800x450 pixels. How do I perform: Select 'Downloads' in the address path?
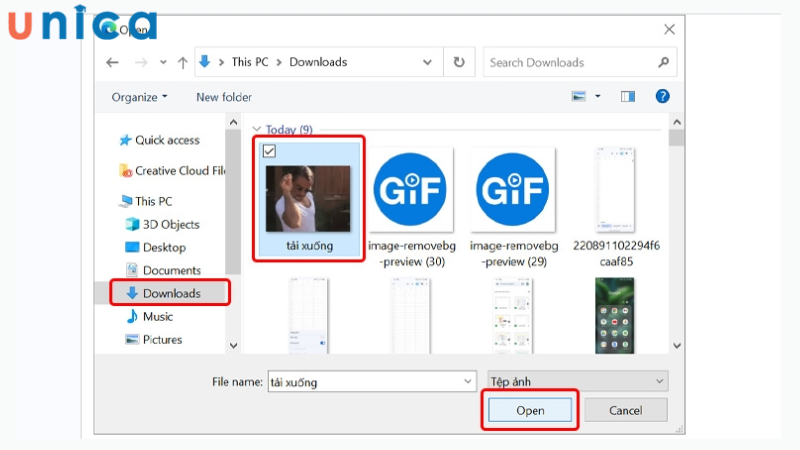coord(318,62)
